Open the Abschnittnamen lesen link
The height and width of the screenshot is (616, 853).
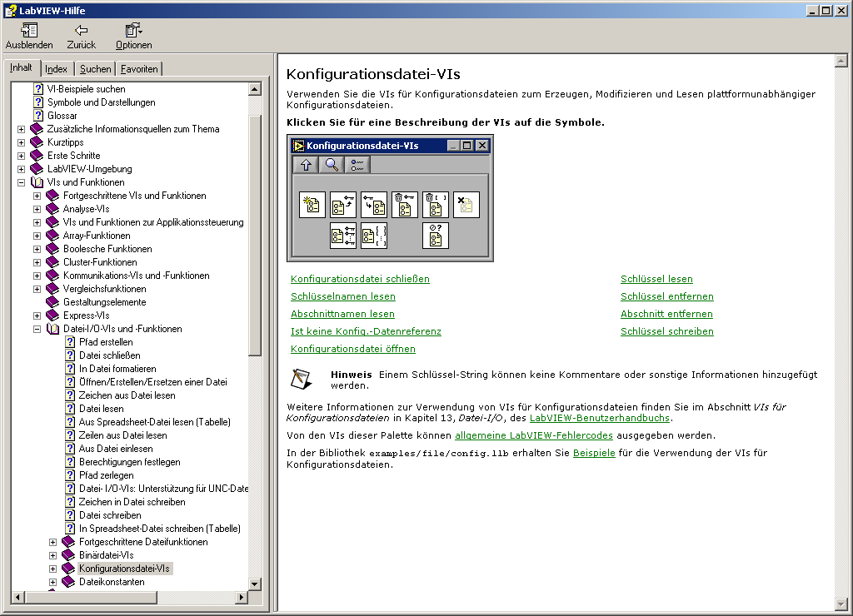pos(342,314)
